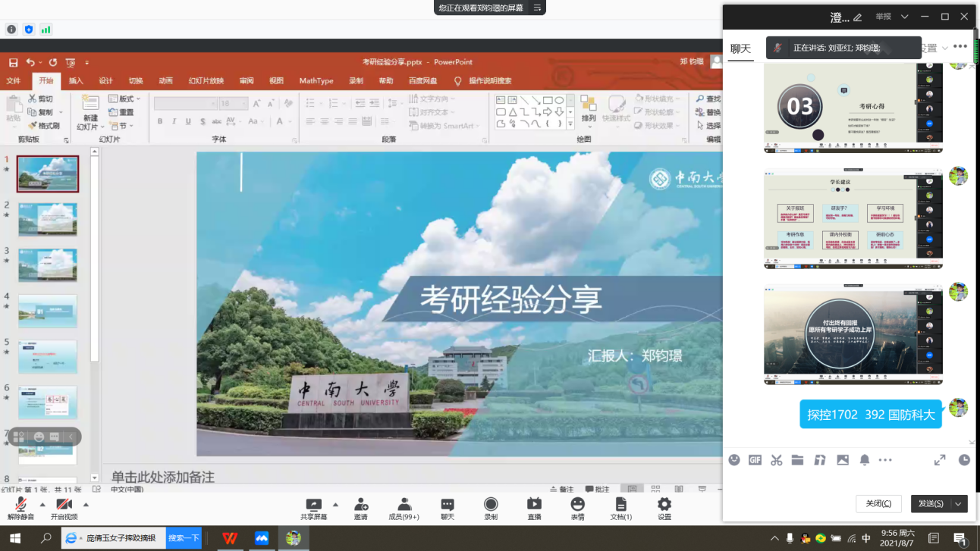Viewport: 980px width, 551px height.
Task: Select the scissors screenshot tool in chat
Action: click(x=776, y=460)
